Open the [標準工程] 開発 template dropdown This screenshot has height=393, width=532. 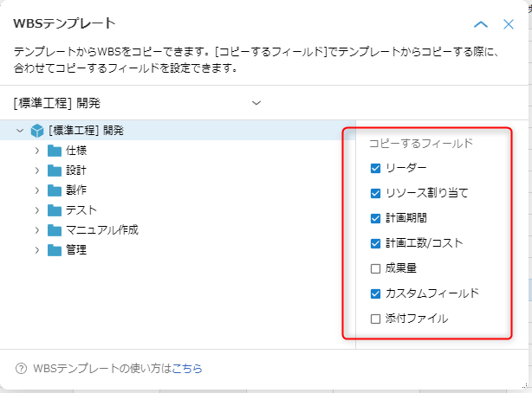(x=256, y=103)
